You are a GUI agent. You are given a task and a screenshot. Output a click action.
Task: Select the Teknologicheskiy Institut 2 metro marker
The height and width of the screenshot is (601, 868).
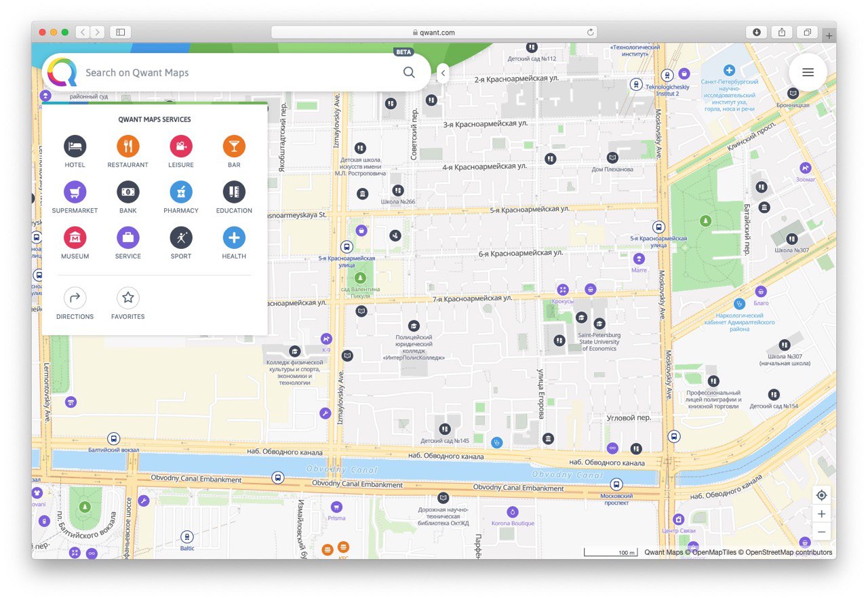(x=668, y=75)
